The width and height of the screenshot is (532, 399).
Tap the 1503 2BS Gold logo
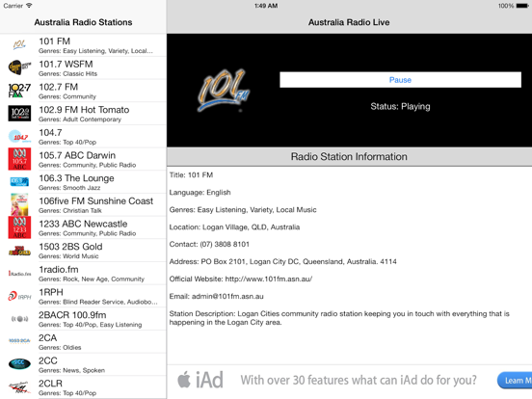(x=19, y=251)
